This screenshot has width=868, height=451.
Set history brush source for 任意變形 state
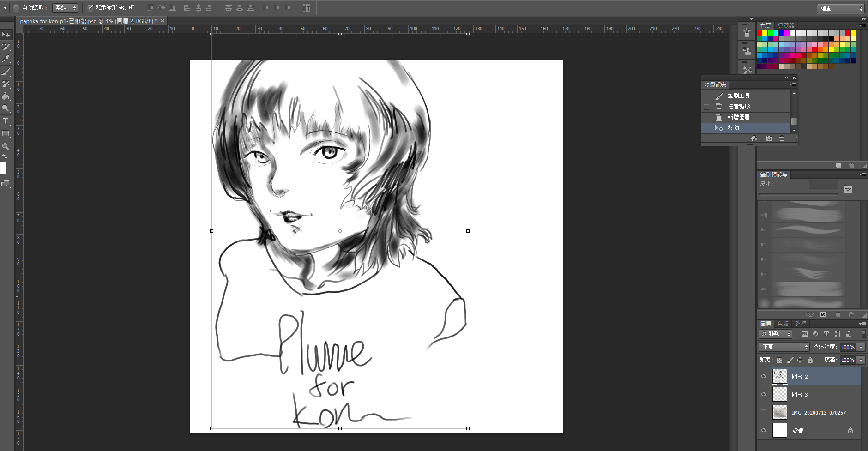706,107
